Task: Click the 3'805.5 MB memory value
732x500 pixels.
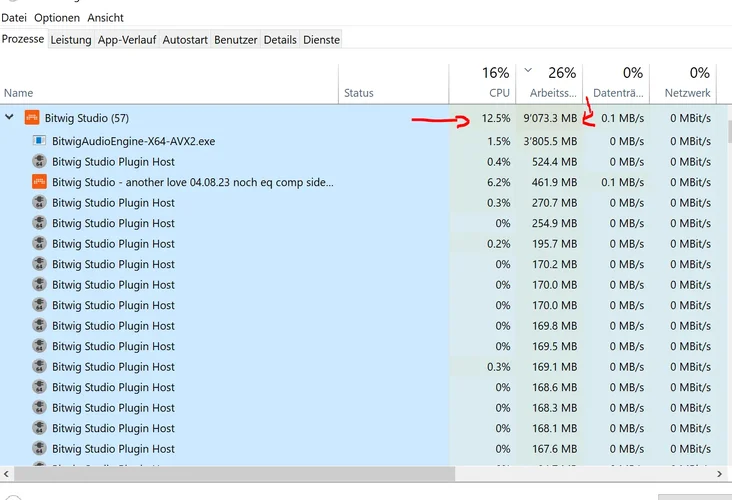Action: (x=550, y=141)
